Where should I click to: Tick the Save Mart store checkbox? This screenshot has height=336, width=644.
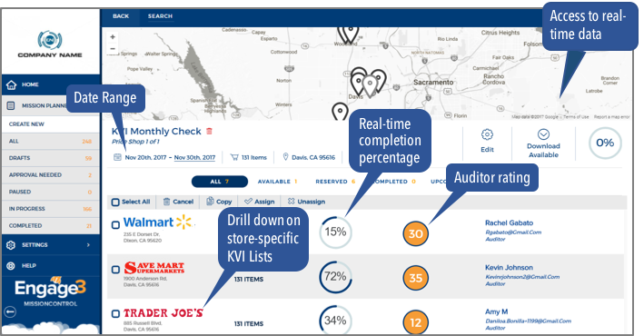tap(116, 270)
